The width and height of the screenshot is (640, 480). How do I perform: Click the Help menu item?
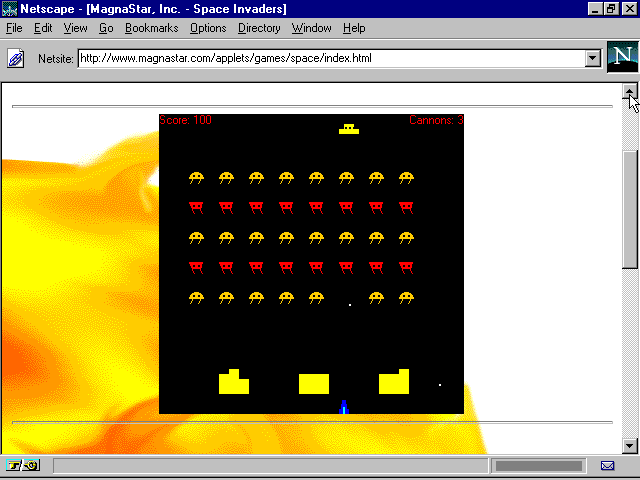354,28
